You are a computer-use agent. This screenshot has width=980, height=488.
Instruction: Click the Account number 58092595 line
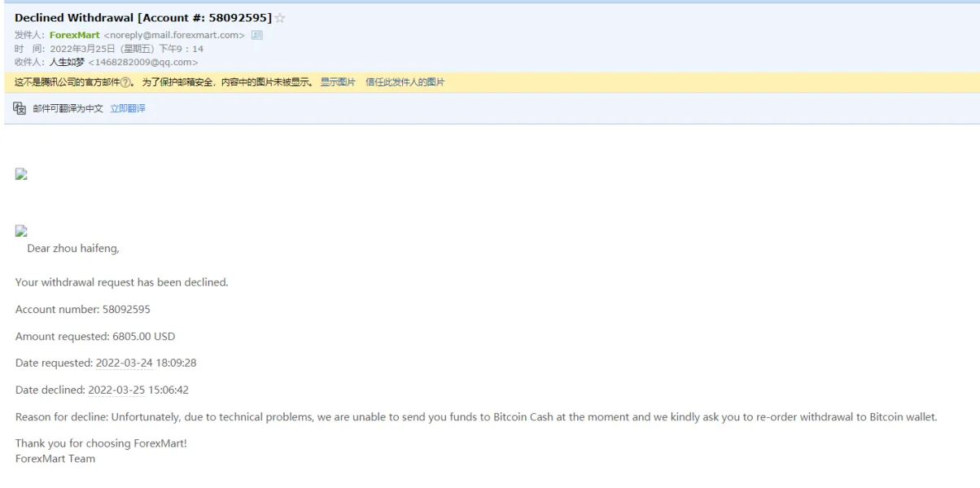point(83,309)
